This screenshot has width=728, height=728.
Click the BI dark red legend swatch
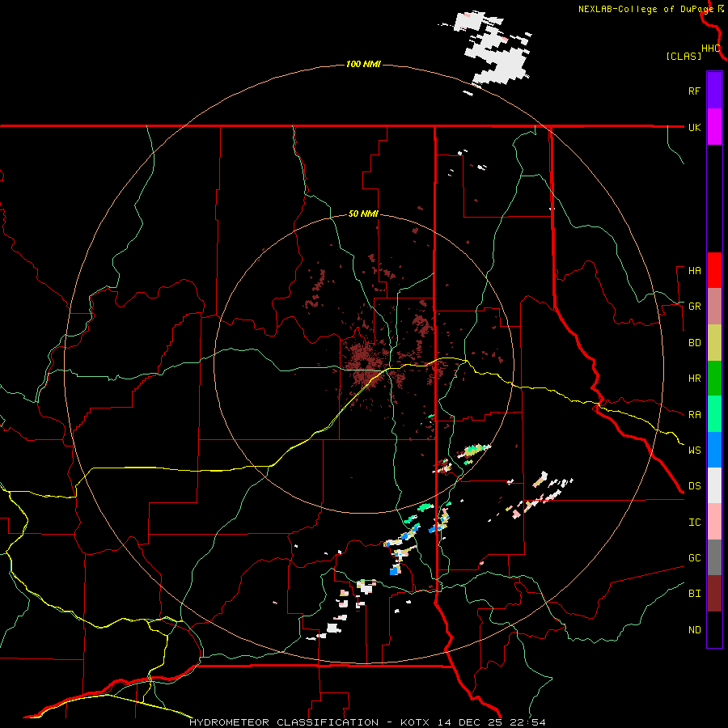(x=714, y=594)
